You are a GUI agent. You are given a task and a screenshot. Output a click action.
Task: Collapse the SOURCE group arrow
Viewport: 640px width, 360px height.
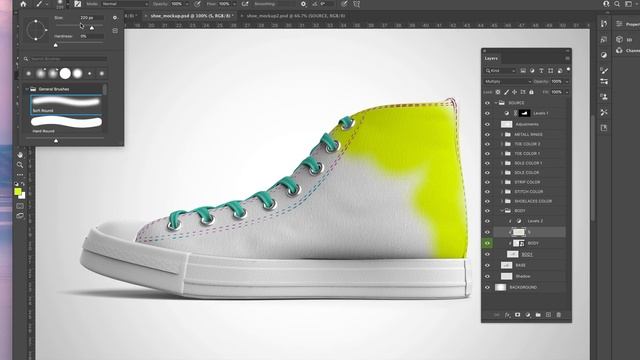(496, 103)
